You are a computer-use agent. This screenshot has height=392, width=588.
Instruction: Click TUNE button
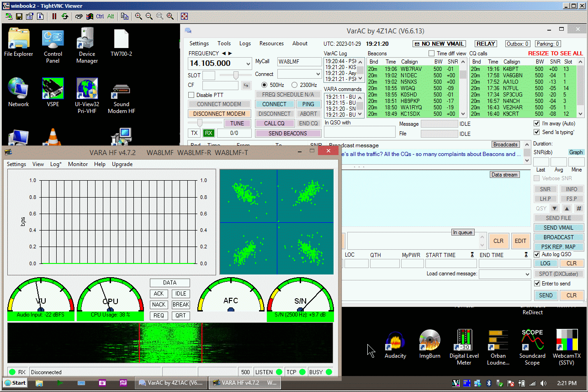click(x=237, y=124)
